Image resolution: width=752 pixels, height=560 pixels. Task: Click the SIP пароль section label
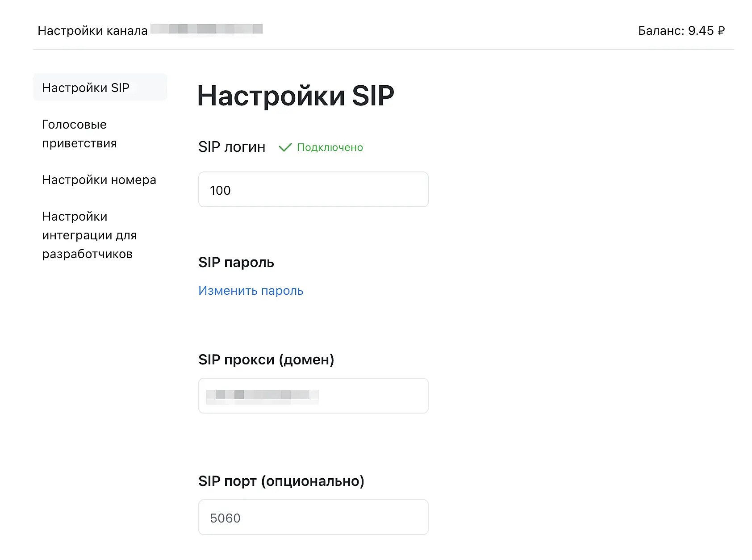coord(236,262)
